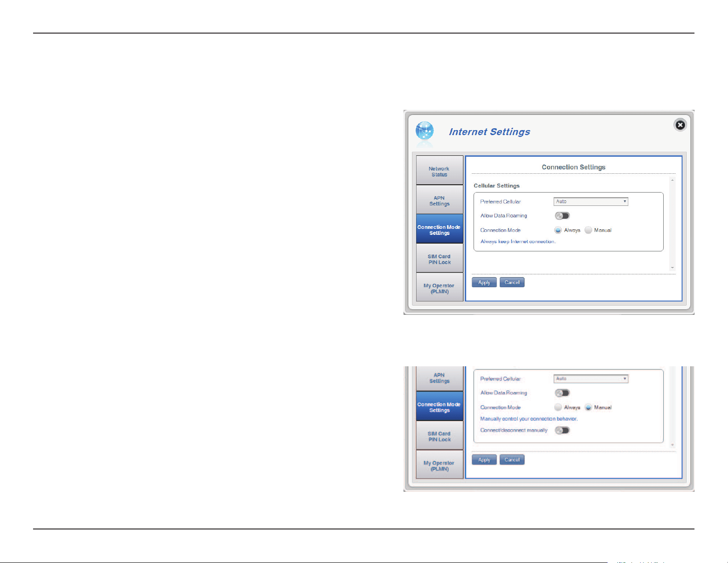728x563 pixels.
Task: Select Connection Mode Settings in the upper dialog
Action: (440, 229)
